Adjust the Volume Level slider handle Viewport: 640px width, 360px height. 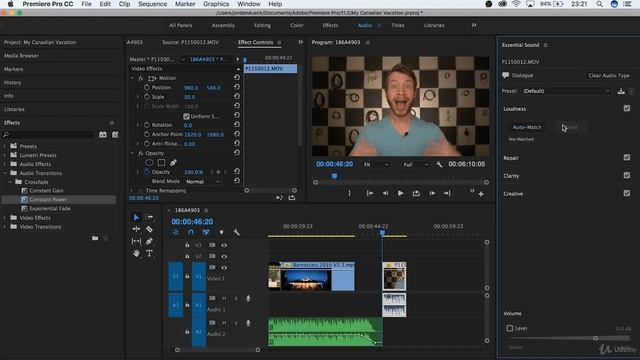coord(596,338)
